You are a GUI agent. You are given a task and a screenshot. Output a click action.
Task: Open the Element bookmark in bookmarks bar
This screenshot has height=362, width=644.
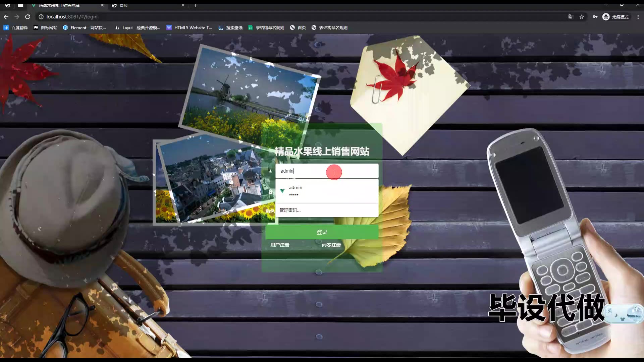85,27
